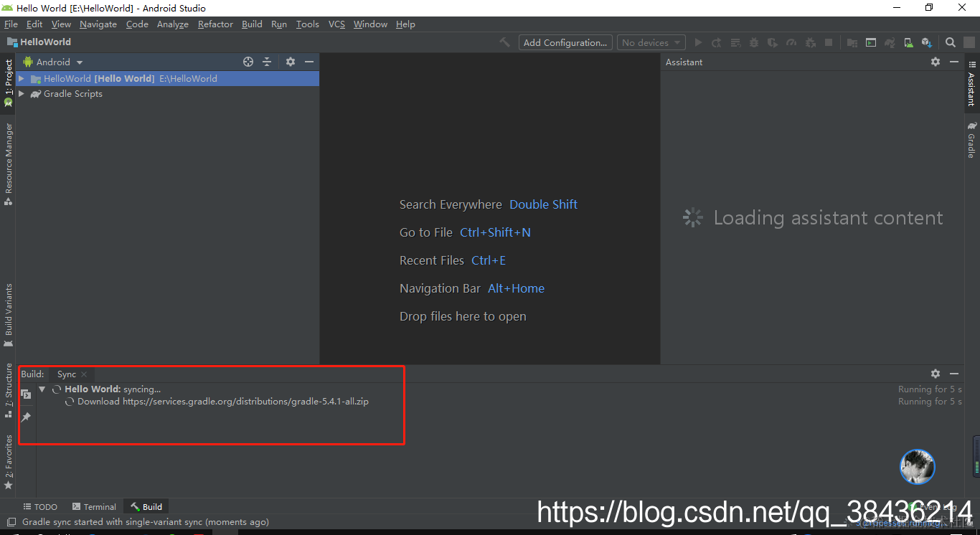Click the Attach Debugger to process icon
This screenshot has height=535, width=980.
[811, 42]
